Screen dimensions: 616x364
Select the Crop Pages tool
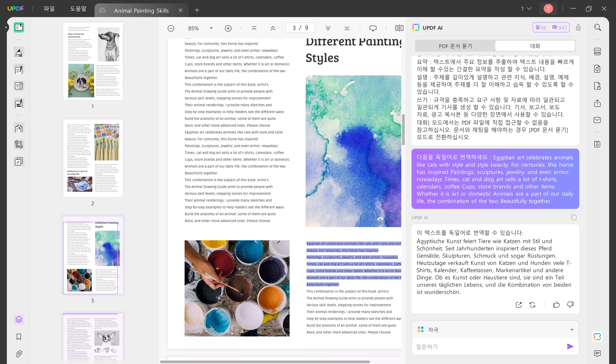pos(19,144)
